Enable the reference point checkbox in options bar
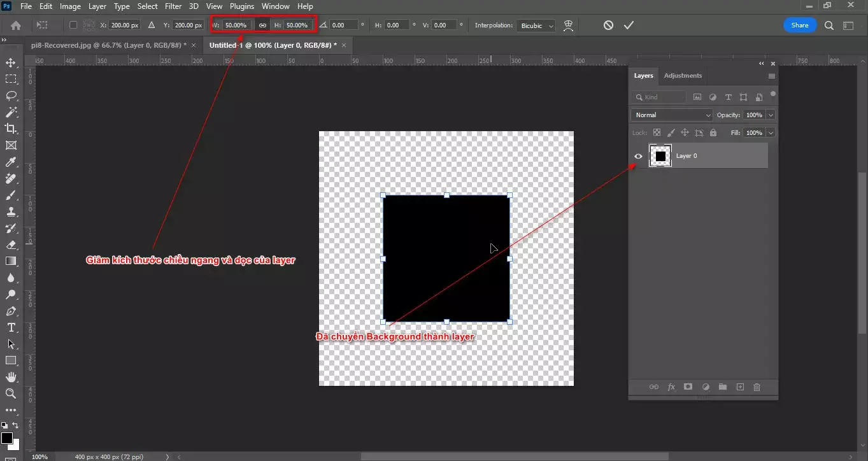Viewport: 868px width, 461px height. [x=72, y=25]
